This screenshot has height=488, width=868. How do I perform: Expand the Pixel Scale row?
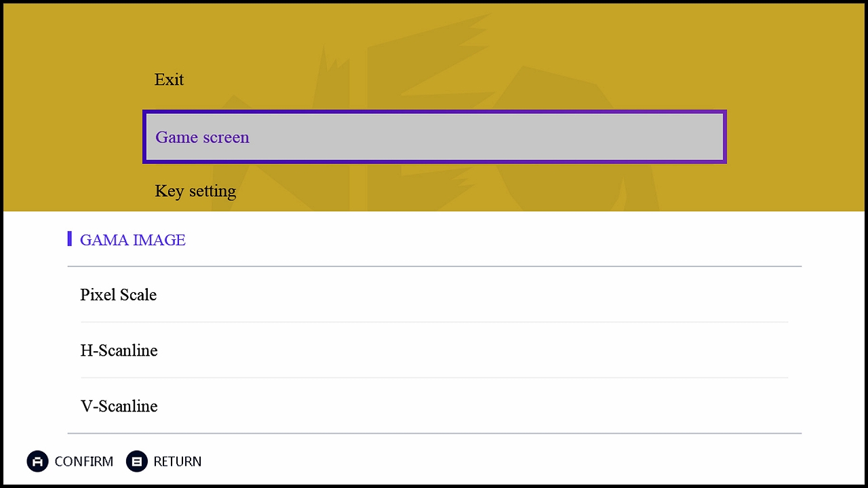tap(434, 295)
